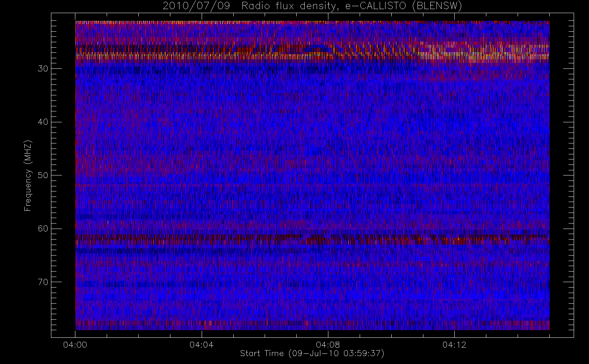Click the 'Frequency (MHZ)' axis label
Viewport: 589px width, 364px height.
click(x=28, y=175)
